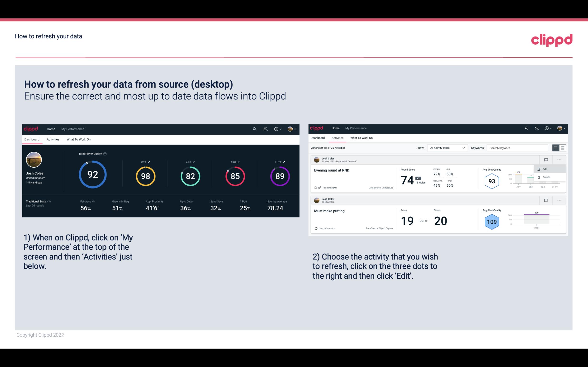
Task: Click the grid view icon in Activities
Action: [x=562, y=148]
